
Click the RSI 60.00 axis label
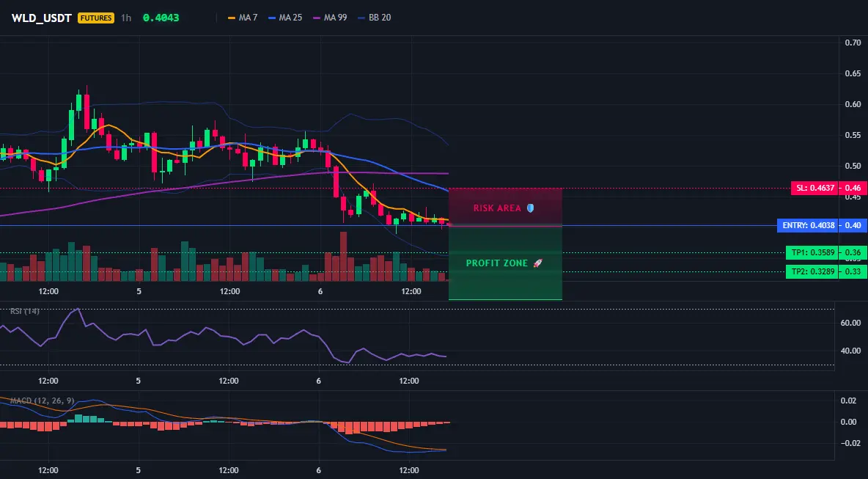coord(850,323)
